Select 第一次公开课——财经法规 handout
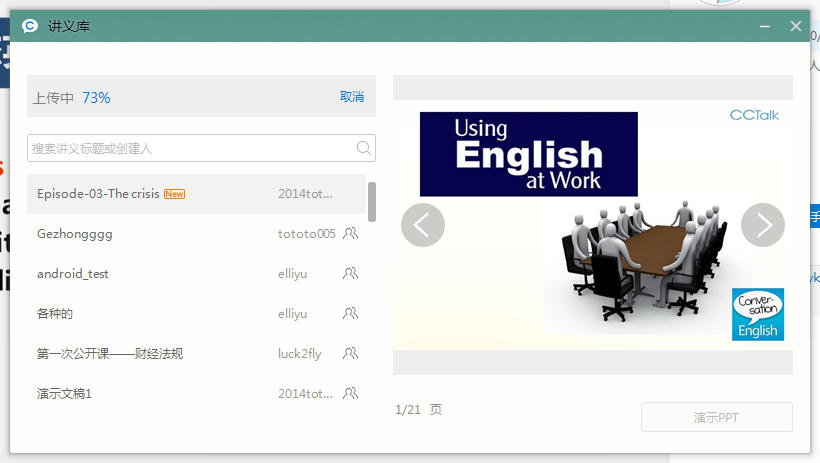Screen dimensions: 820x463 coord(110,354)
